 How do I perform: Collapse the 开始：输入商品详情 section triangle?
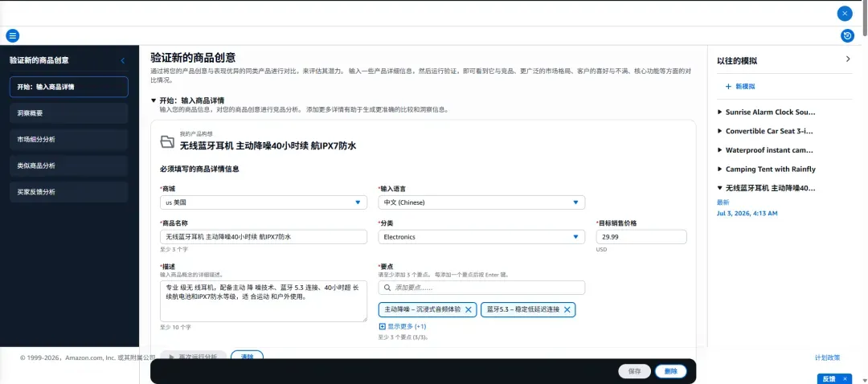[x=154, y=100]
